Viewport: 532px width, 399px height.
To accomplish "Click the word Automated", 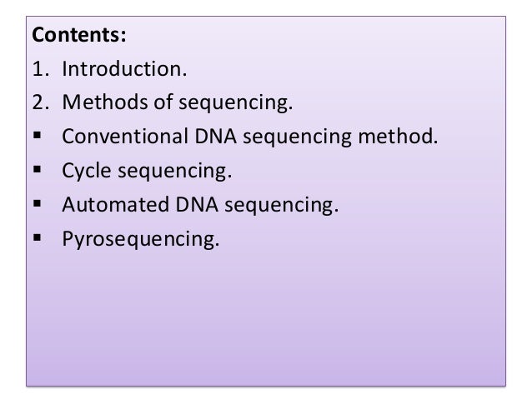I will pyautogui.click(x=115, y=205).
